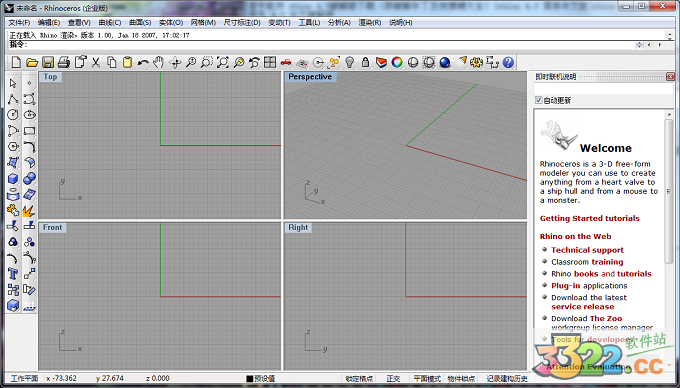Screen dimensions: 680x388
Task: Open the service release download link
Action: 582,306
